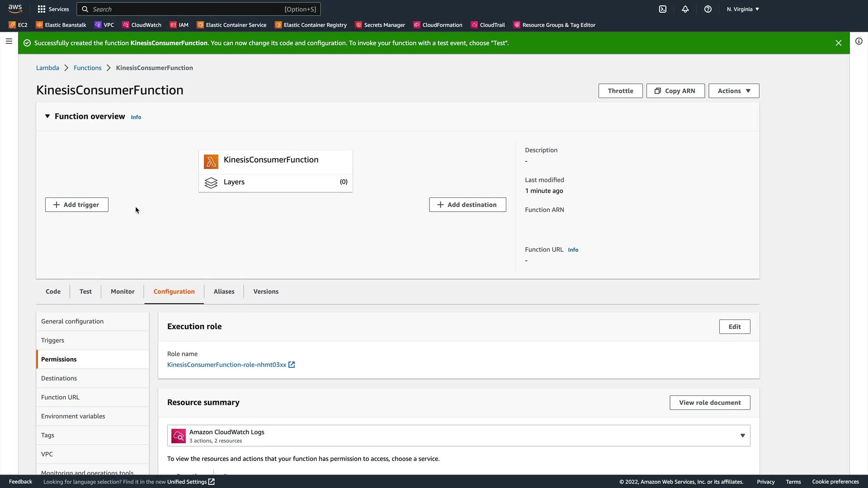Open the Services grid menu
The width and height of the screenshot is (868, 488).
pos(53,9)
